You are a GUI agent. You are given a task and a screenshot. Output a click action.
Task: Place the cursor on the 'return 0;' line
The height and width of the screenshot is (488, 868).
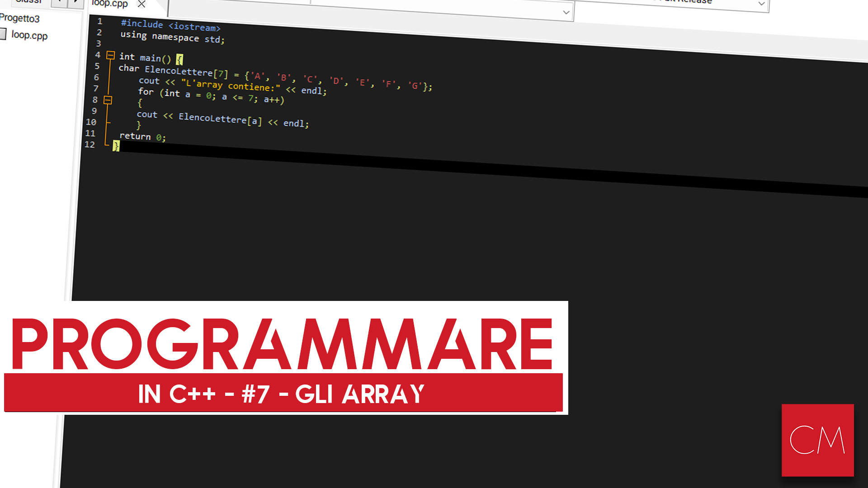[142, 136]
